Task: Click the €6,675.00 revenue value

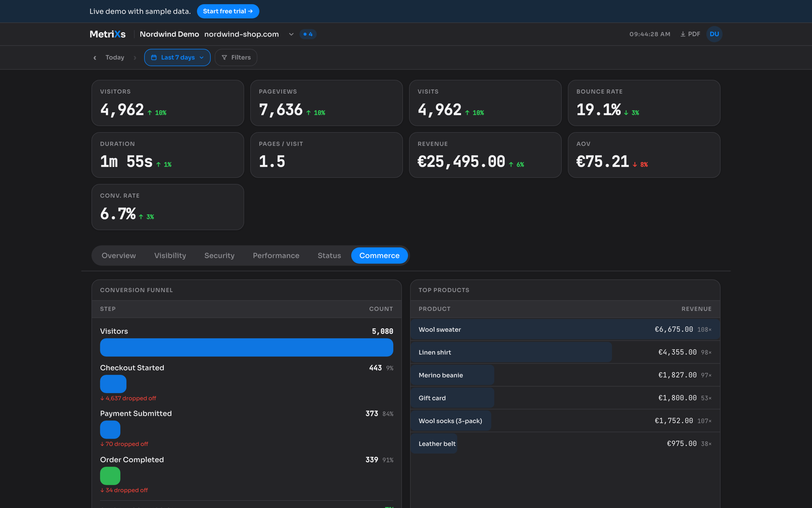Action: [674, 329]
